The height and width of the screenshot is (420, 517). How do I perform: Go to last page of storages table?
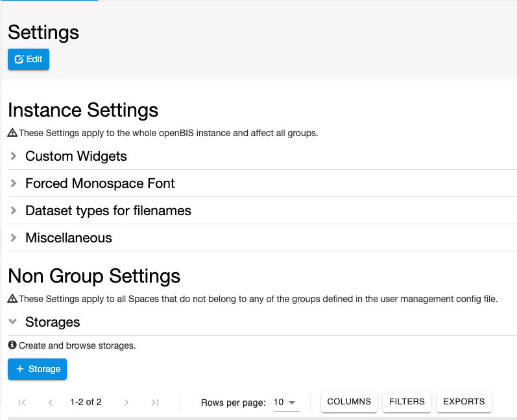[155, 402]
